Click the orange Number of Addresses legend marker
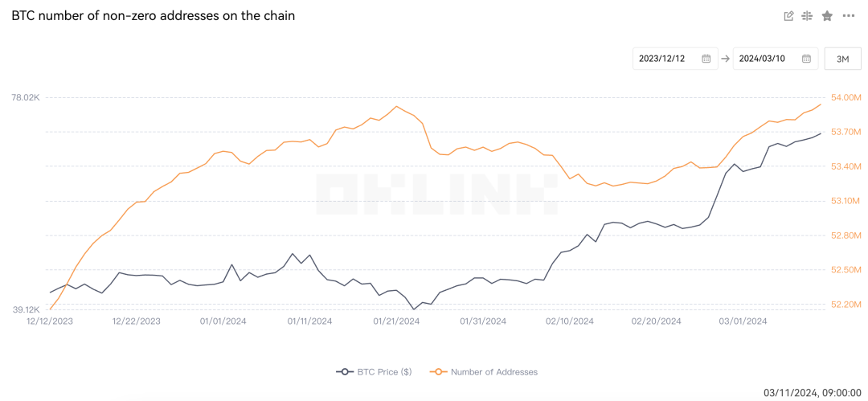Image resolution: width=868 pixels, height=401 pixels. 438,372
